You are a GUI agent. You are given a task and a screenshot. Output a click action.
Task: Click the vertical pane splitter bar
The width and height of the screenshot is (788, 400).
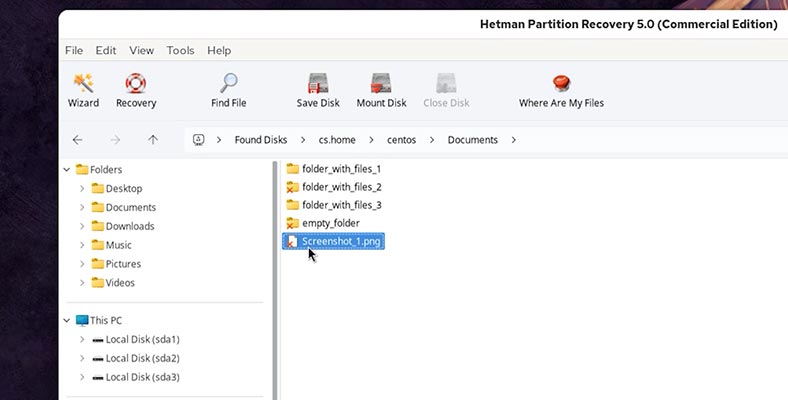point(275,280)
